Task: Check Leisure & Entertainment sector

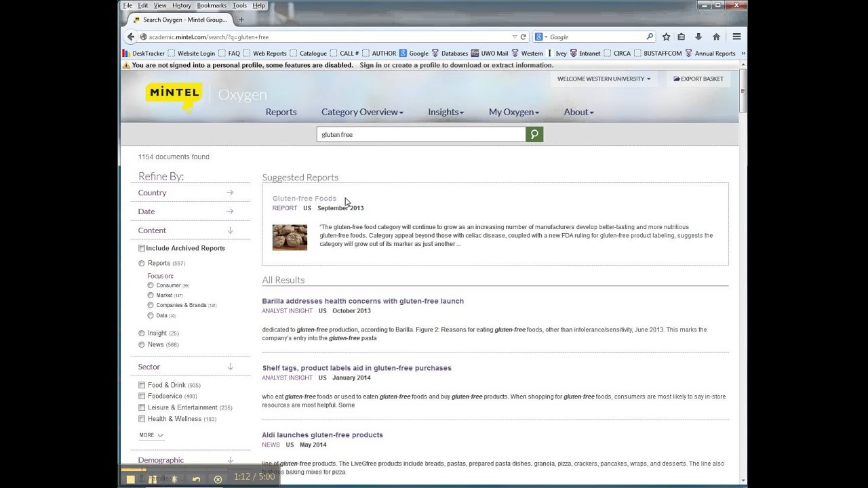Action: tap(142, 407)
